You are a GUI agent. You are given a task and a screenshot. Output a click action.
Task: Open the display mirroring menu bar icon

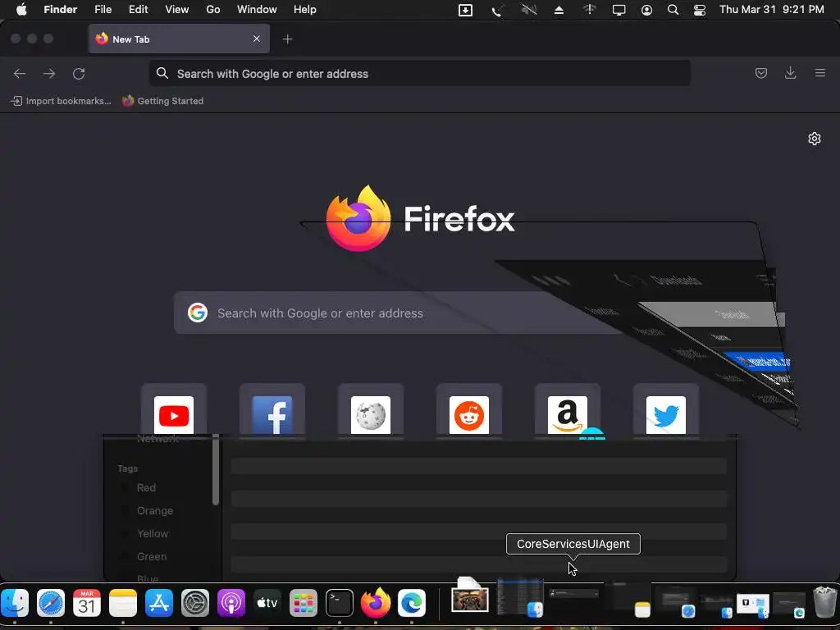[x=619, y=10]
